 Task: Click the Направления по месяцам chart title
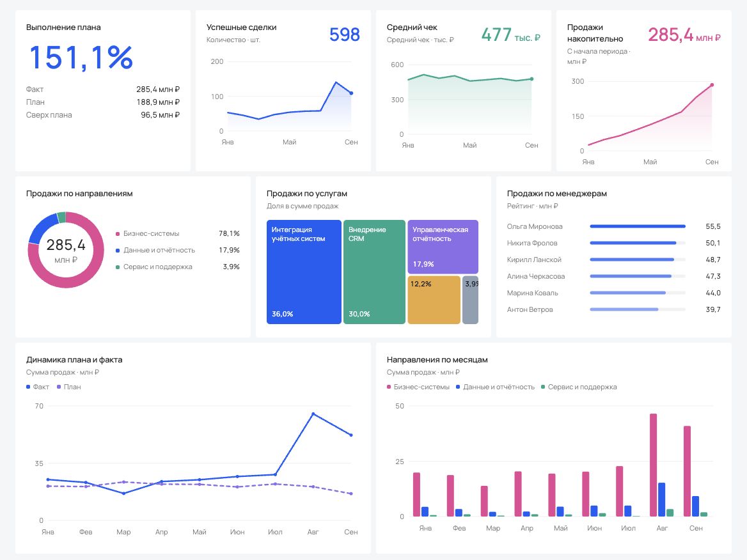coord(437,359)
